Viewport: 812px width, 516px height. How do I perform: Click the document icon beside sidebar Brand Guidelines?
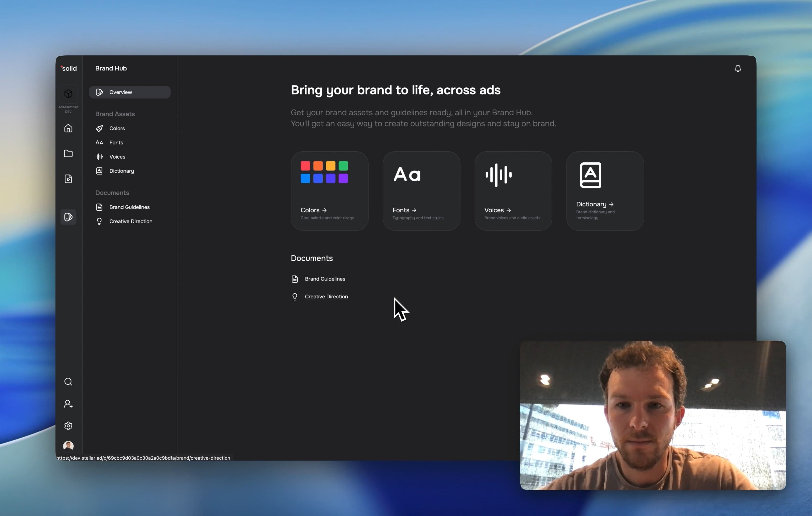point(99,207)
